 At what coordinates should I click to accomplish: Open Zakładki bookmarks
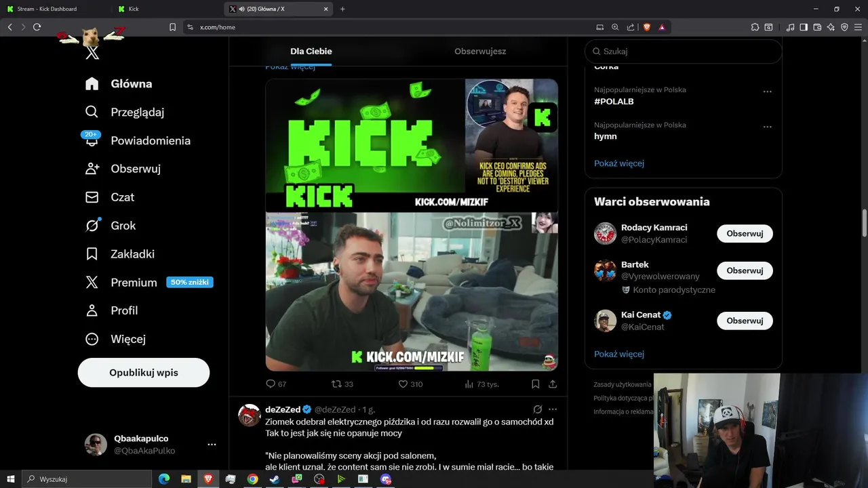click(119, 254)
